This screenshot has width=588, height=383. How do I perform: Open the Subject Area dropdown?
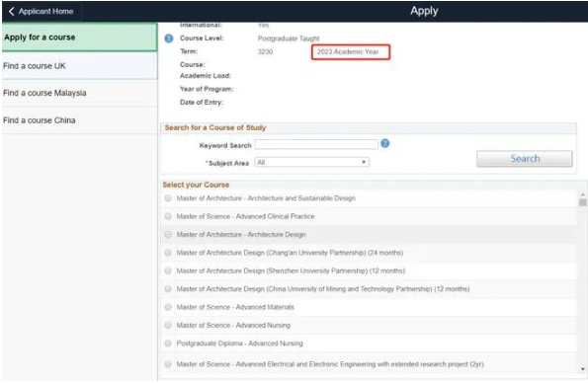pyautogui.click(x=311, y=162)
